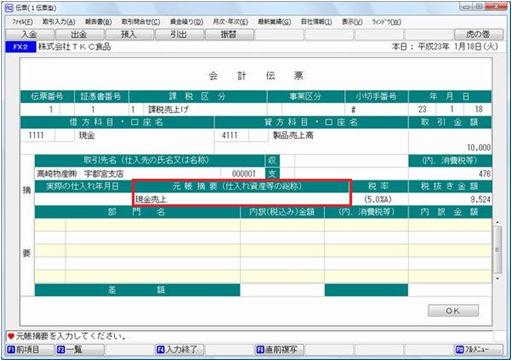Click the partner code 000001
The image size is (512, 361).
[244, 174]
